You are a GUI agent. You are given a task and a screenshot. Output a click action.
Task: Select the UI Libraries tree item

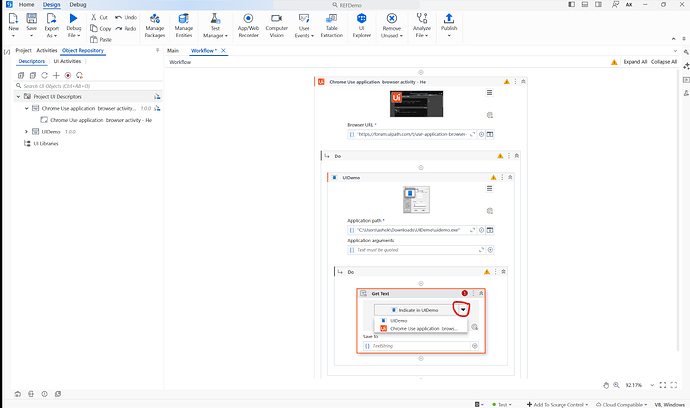coord(46,143)
